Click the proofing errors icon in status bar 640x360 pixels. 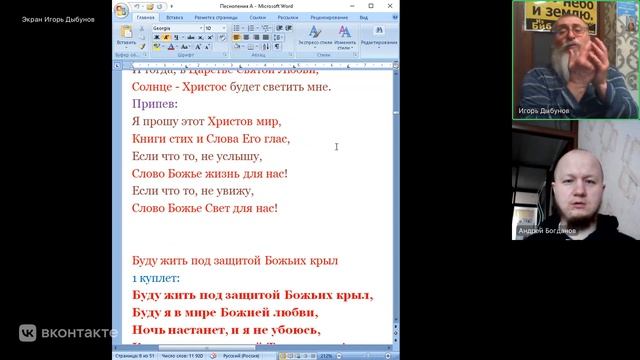click(213, 356)
